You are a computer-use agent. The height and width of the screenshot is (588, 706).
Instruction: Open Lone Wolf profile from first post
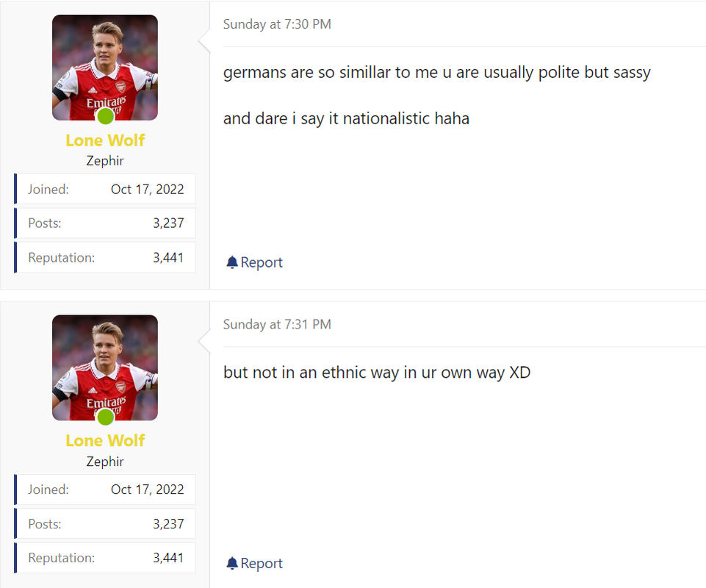105,140
